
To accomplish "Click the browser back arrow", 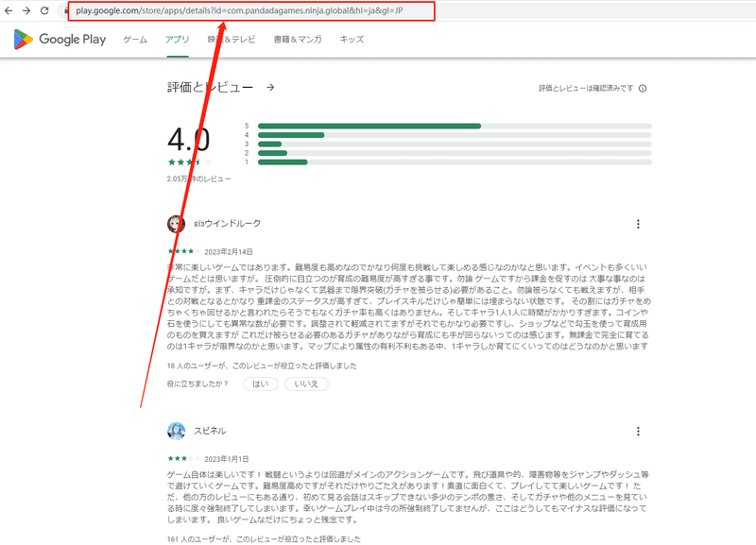I will (9, 10).
